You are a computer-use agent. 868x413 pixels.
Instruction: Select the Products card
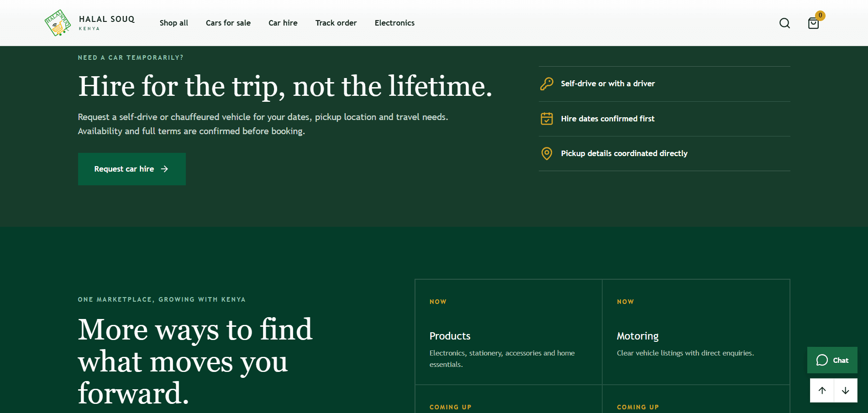point(509,332)
